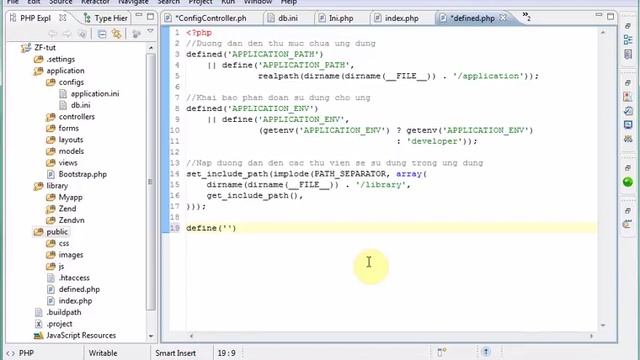
Task: Open the index.php editor tab
Action: coord(402,18)
